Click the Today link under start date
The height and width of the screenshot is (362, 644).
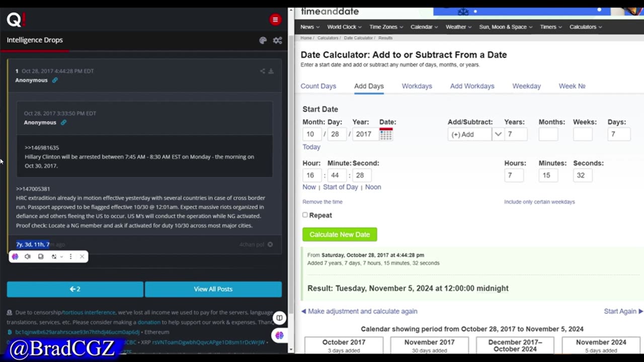(x=311, y=147)
